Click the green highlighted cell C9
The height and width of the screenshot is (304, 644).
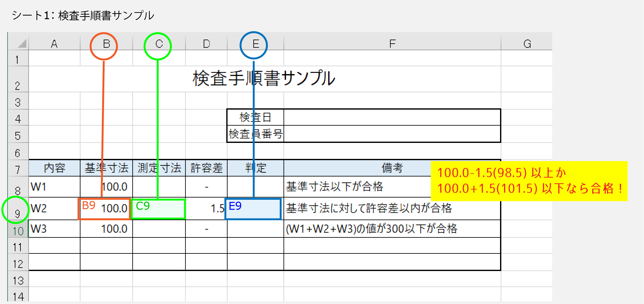click(158, 209)
